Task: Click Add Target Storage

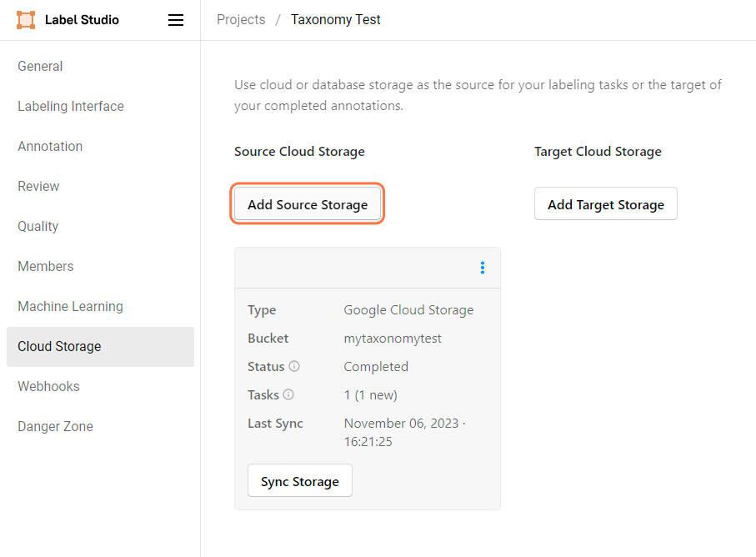Action: [x=605, y=203]
